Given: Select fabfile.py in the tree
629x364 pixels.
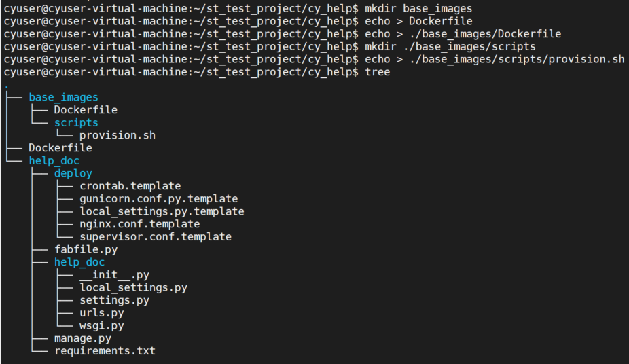Looking at the screenshot, I should [86, 250].
